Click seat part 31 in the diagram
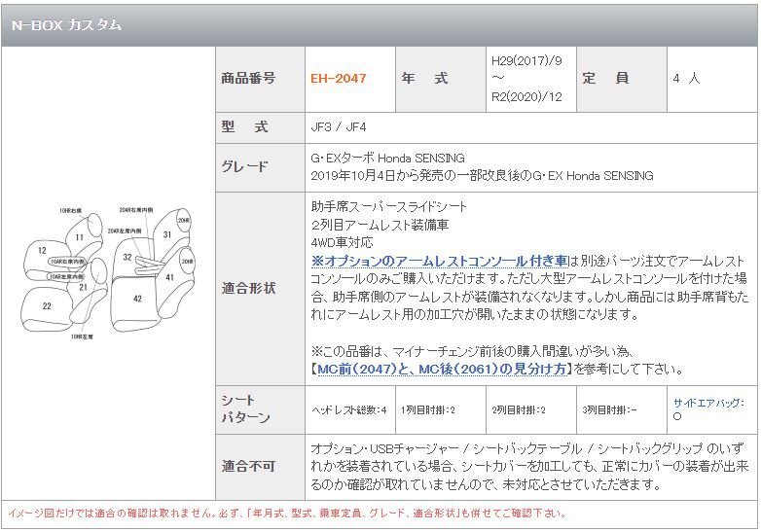This screenshot has height=532, width=761. click(x=167, y=234)
